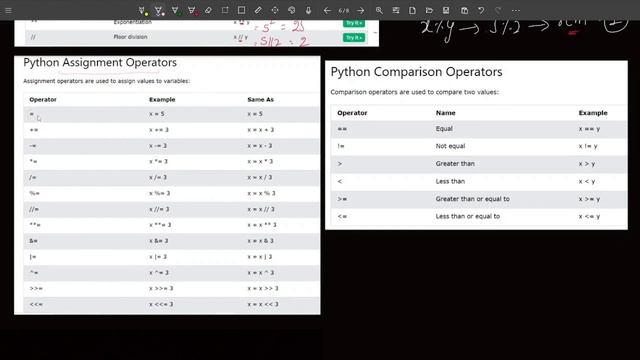
Task: Click the 'x != y' example cell
Action: [588, 146]
